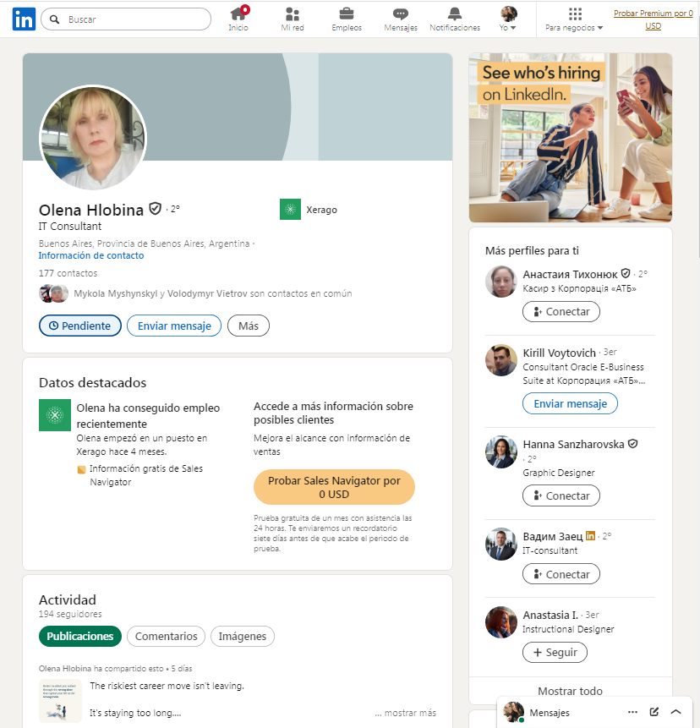Click Xerago logo in Datos destacados
The height and width of the screenshot is (728, 700).
click(55, 415)
